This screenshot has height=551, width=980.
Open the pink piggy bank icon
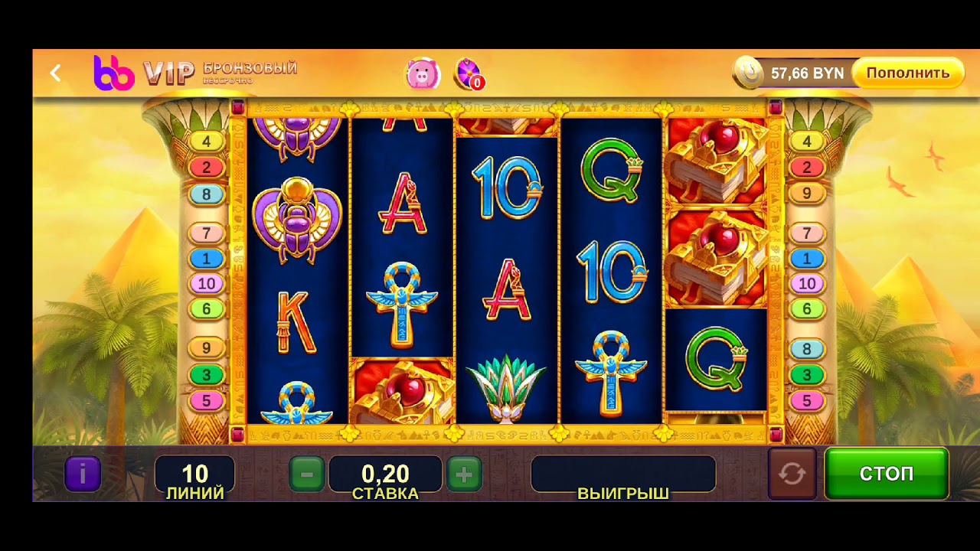(x=422, y=74)
